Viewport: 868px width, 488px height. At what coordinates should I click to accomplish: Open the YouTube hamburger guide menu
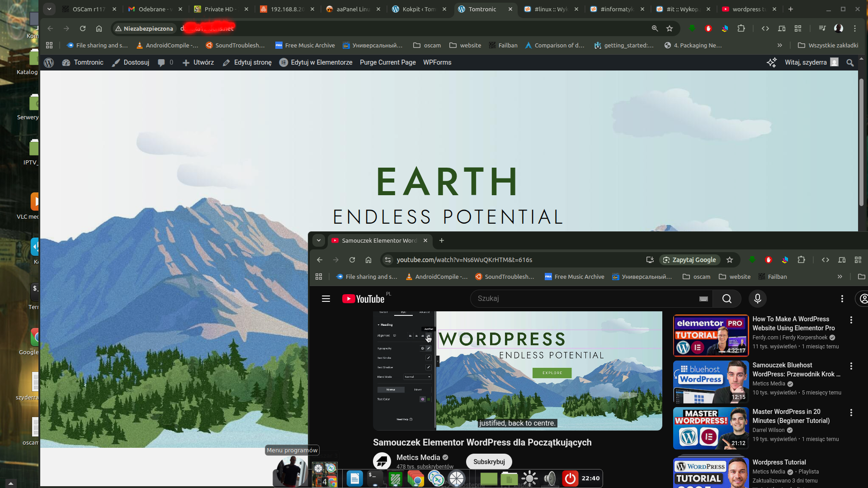click(325, 299)
